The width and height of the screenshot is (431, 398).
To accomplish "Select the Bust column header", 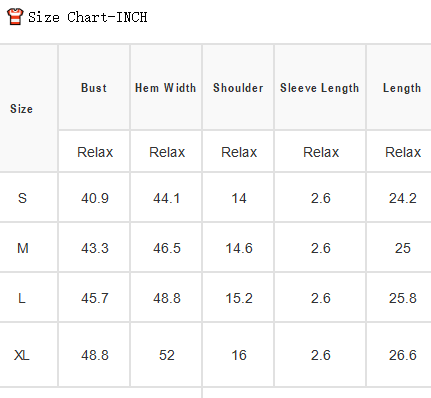I will (94, 88).
